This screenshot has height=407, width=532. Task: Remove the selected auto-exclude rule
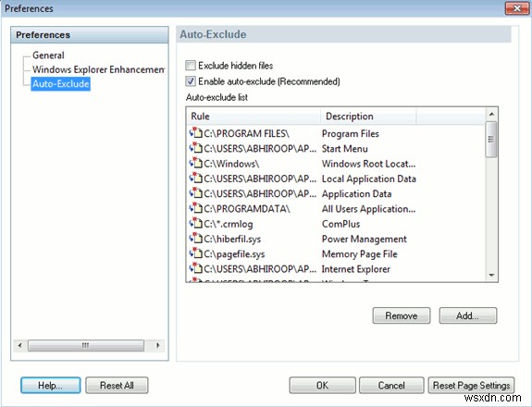click(402, 315)
